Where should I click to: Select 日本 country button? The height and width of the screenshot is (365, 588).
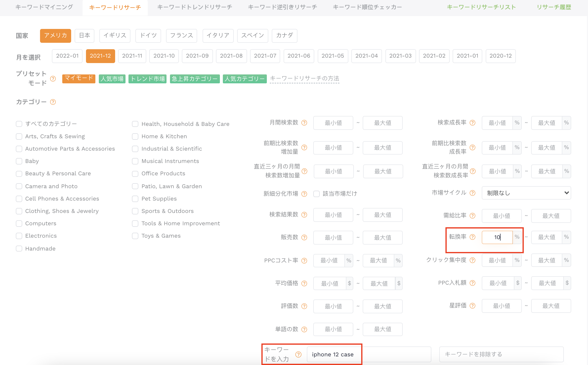85,36
